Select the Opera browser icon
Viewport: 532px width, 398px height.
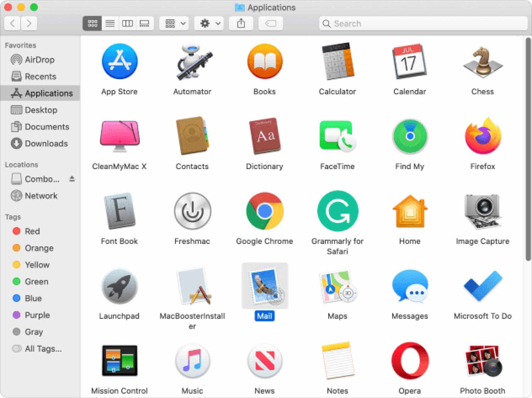pyautogui.click(x=410, y=361)
